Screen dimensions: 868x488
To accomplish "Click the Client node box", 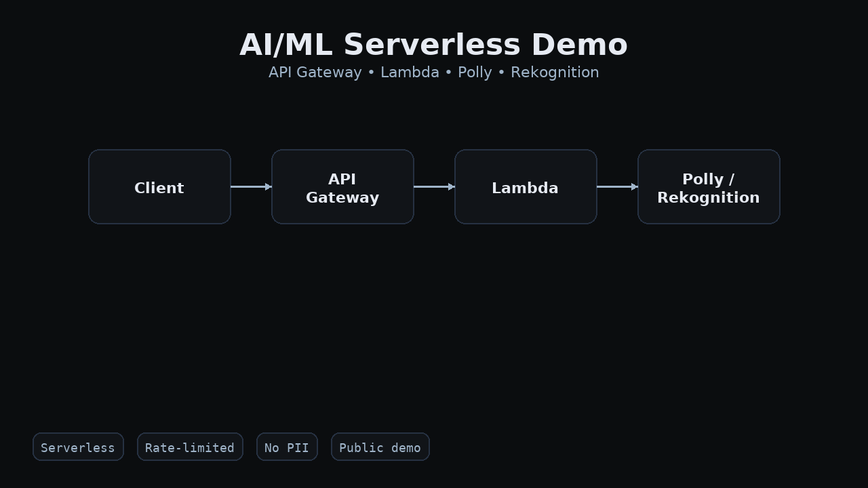I will 159,187.
